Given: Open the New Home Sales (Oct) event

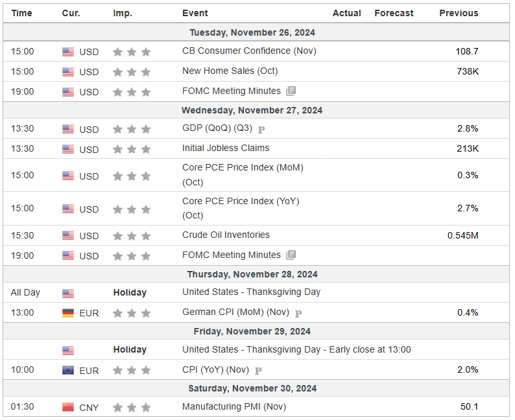Looking at the screenshot, I should coord(230,71).
